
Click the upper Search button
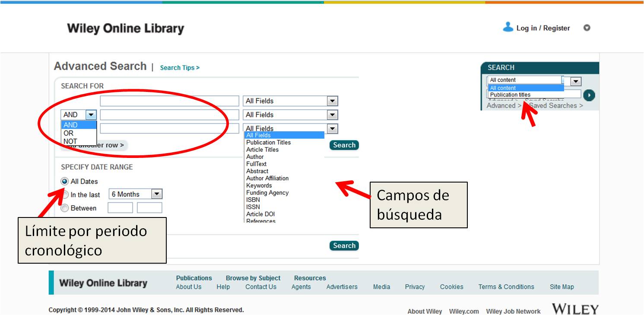pos(344,145)
